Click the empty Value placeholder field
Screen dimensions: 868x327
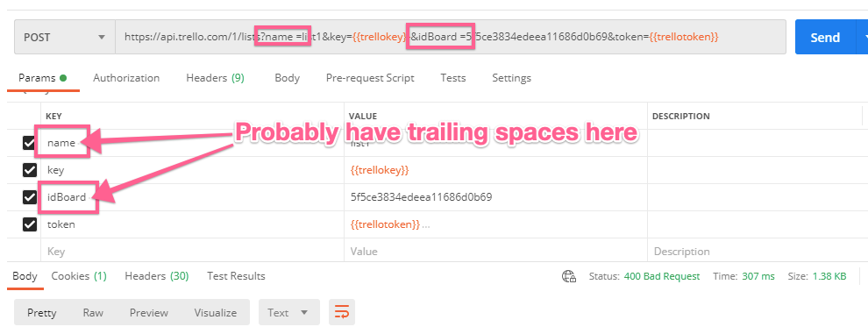click(x=495, y=252)
